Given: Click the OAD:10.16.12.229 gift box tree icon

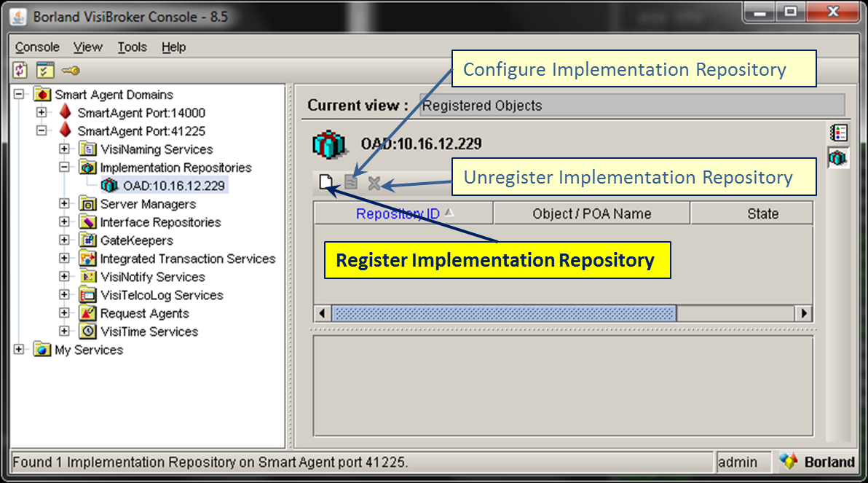Looking at the screenshot, I should (x=110, y=185).
